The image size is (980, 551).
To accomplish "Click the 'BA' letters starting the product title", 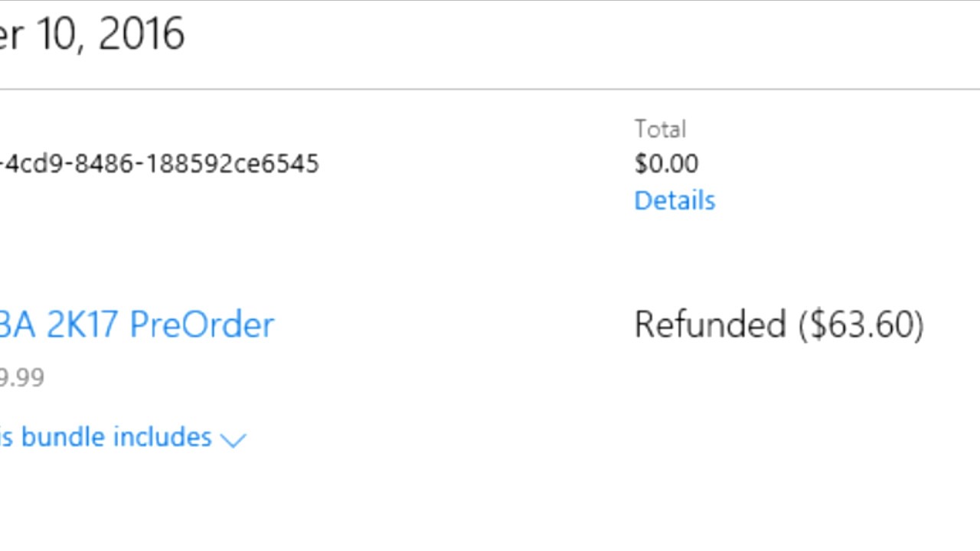I will coord(17,324).
